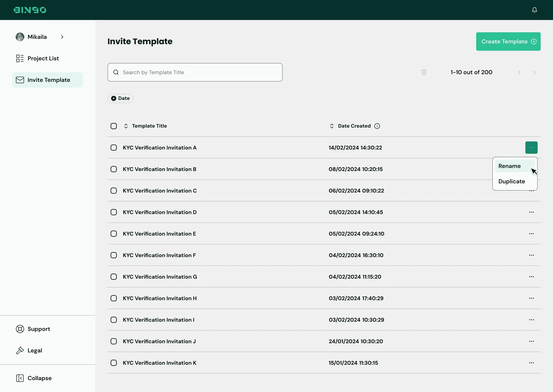Expand the Mikaila user menu chevron
Screen dimensions: 553x392
coord(62,37)
